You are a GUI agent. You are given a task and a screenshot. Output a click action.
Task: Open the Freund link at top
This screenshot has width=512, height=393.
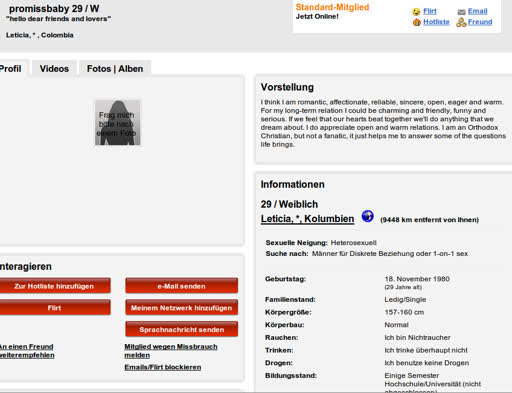pos(480,22)
